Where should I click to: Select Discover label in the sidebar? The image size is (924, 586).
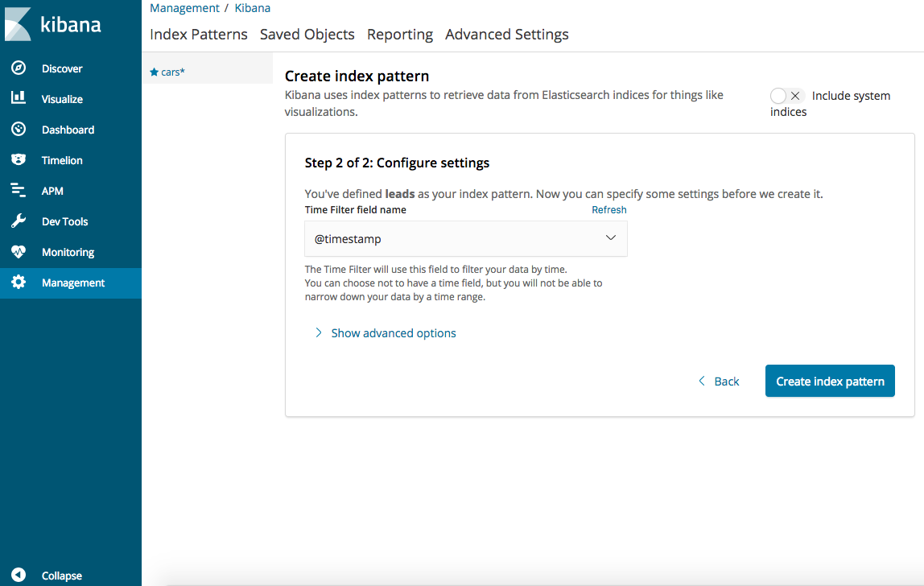coord(62,68)
